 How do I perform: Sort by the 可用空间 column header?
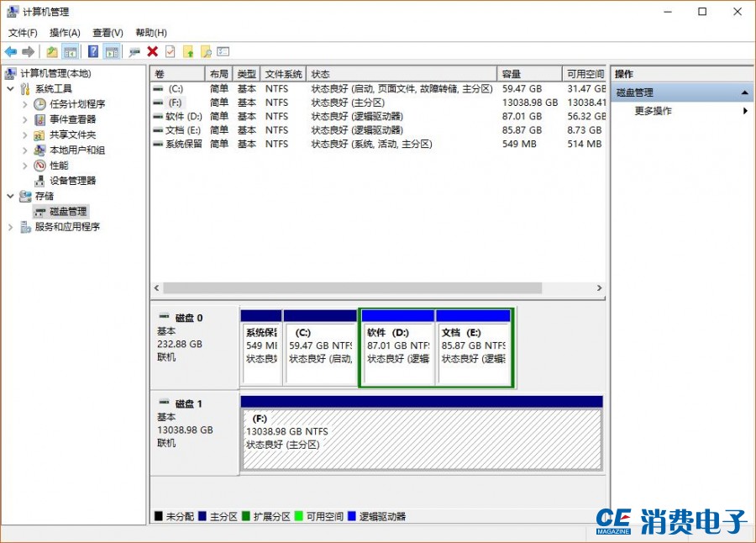(585, 74)
